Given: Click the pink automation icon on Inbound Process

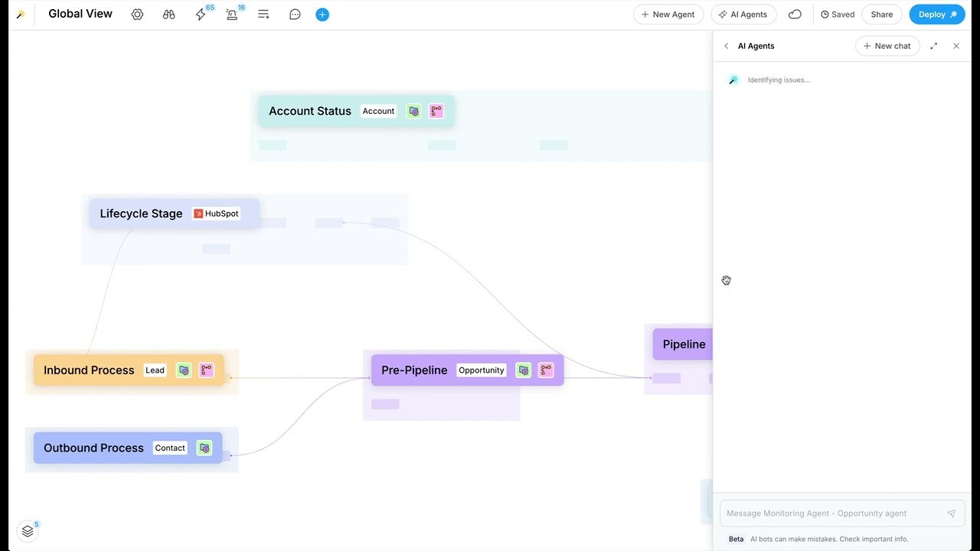Looking at the screenshot, I should pyautogui.click(x=206, y=370).
